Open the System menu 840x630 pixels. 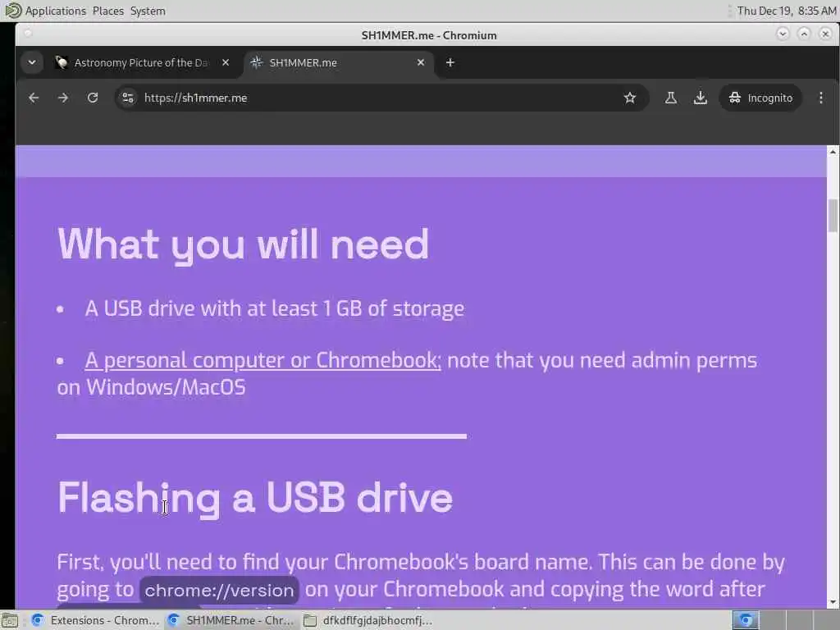148,11
